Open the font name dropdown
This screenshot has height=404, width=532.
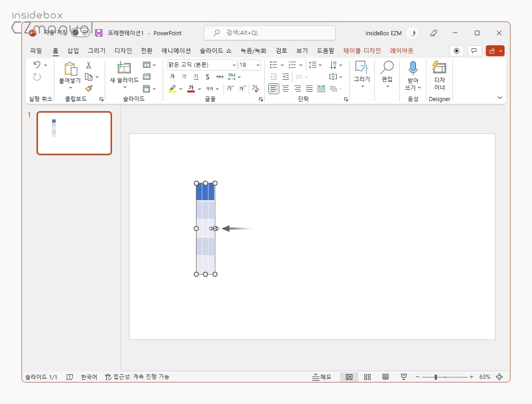tap(234, 65)
